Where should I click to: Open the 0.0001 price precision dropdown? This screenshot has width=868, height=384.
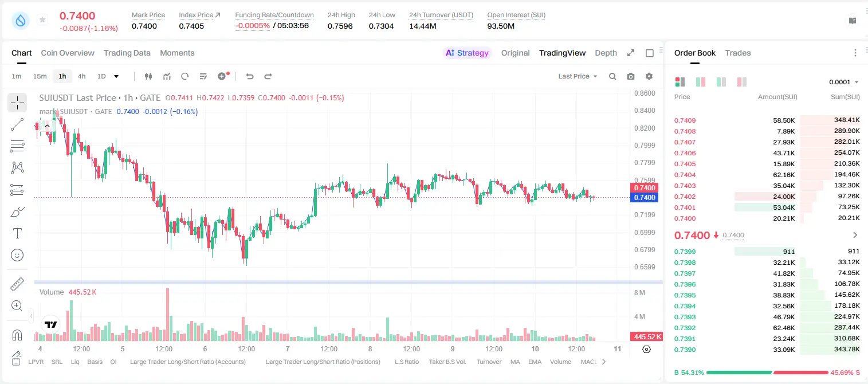point(844,82)
